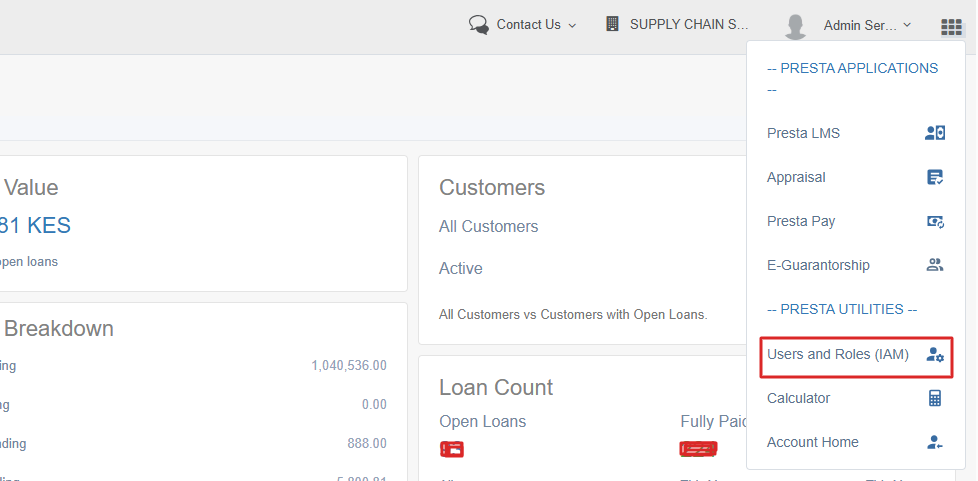Open E-Guarantorship from the menu
The image size is (978, 481).
coord(818,265)
